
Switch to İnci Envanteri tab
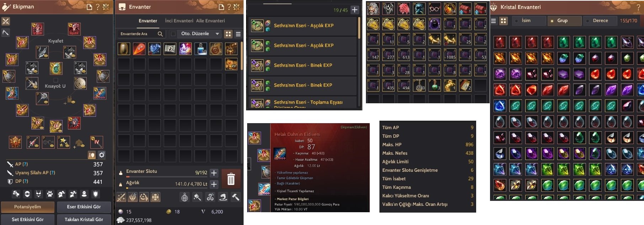pyautogui.click(x=179, y=21)
